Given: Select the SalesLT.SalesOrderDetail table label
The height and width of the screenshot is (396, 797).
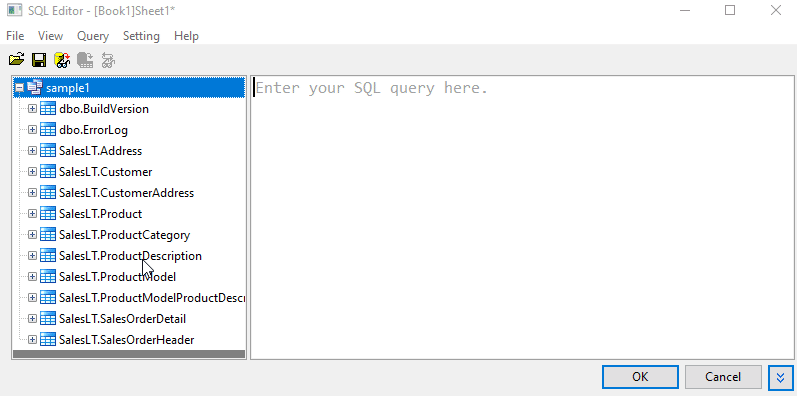Looking at the screenshot, I should click(x=122, y=319).
